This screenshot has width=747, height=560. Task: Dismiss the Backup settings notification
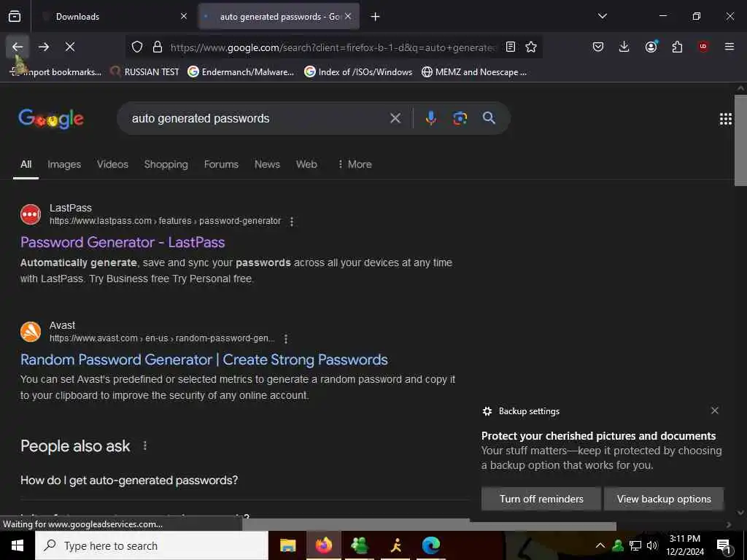tap(715, 411)
